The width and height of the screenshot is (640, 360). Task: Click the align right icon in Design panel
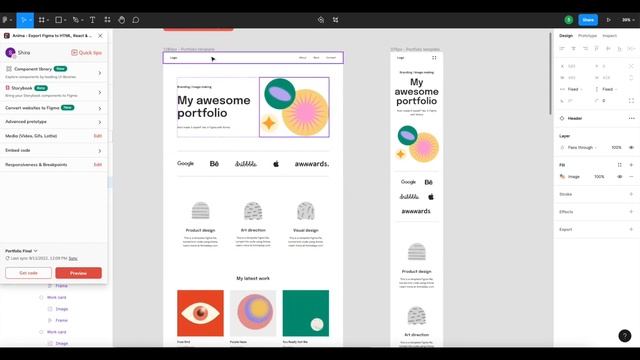[x=585, y=49]
